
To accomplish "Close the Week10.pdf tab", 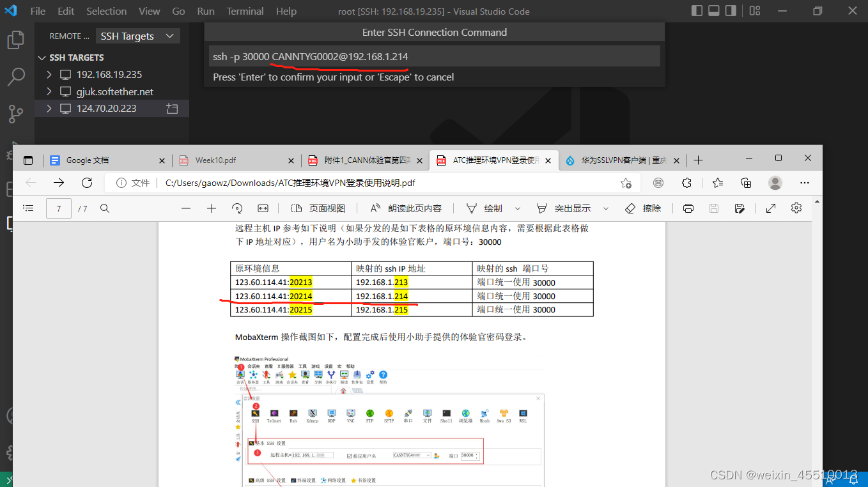I will point(291,160).
